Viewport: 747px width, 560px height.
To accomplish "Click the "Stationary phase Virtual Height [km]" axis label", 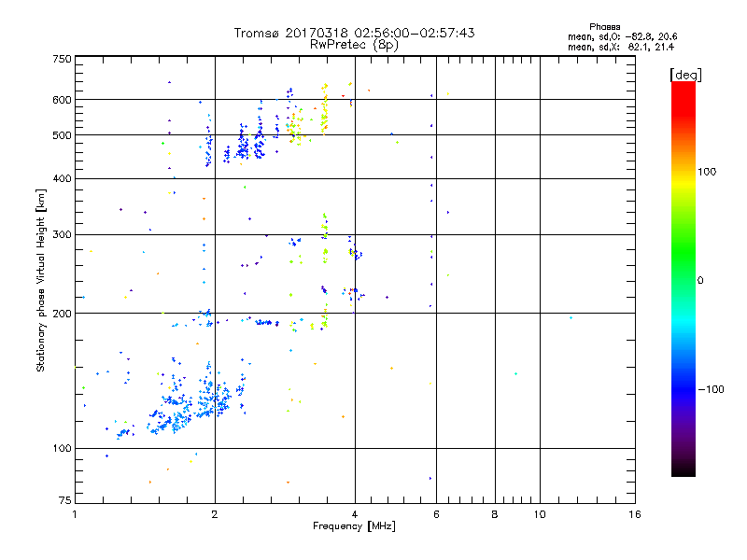I will point(41,280).
